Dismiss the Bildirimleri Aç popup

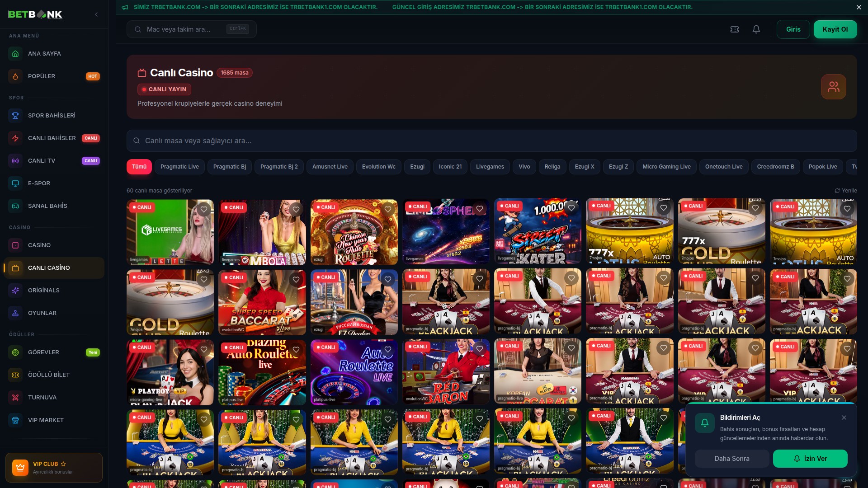pos(844,418)
